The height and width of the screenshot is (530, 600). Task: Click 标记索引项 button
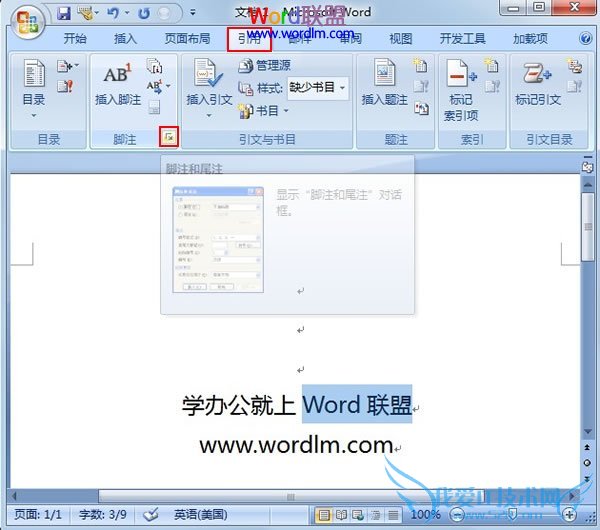(461, 91)
